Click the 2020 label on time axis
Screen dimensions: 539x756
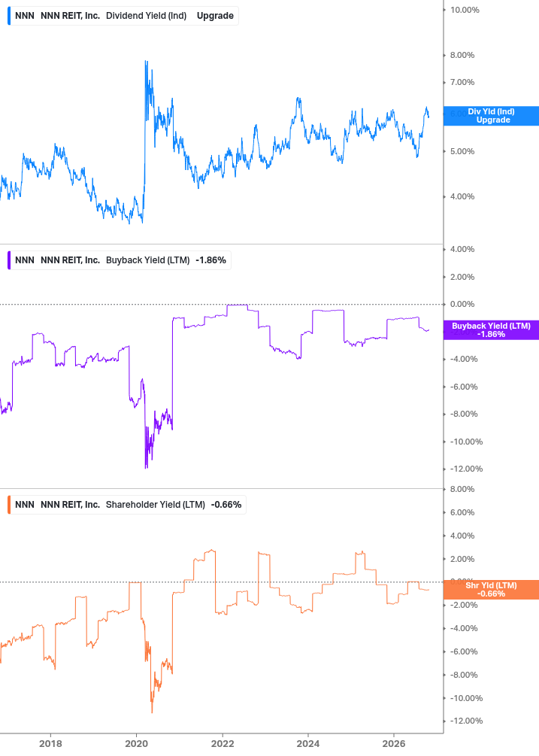pos(136,743)
